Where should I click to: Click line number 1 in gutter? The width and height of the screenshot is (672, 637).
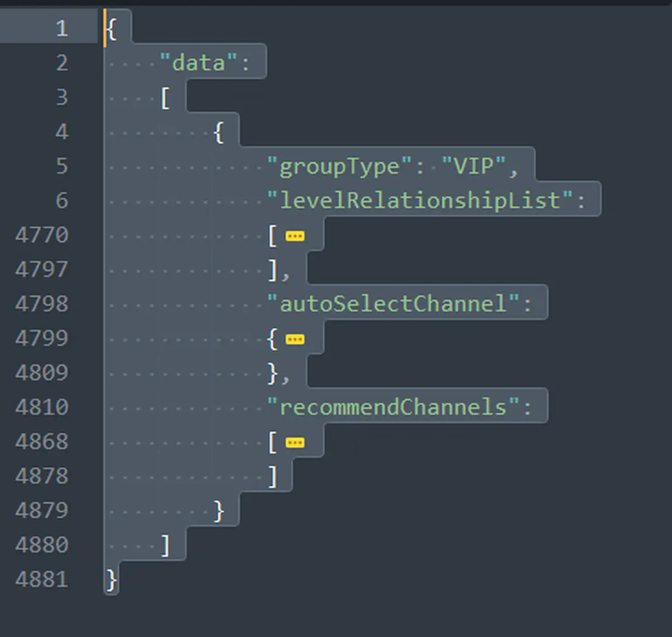[x=62, y=28]
